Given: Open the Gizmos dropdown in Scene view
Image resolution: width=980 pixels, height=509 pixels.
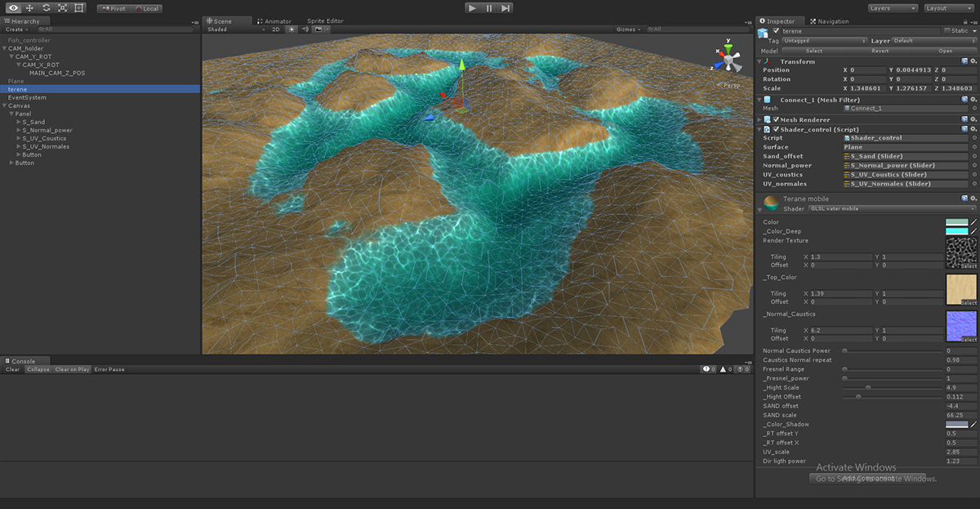Looking at the screenshot, I should 627,29.
